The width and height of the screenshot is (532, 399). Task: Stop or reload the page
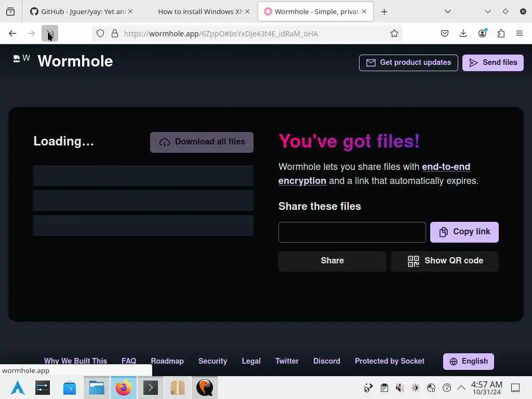coord(50,33)
